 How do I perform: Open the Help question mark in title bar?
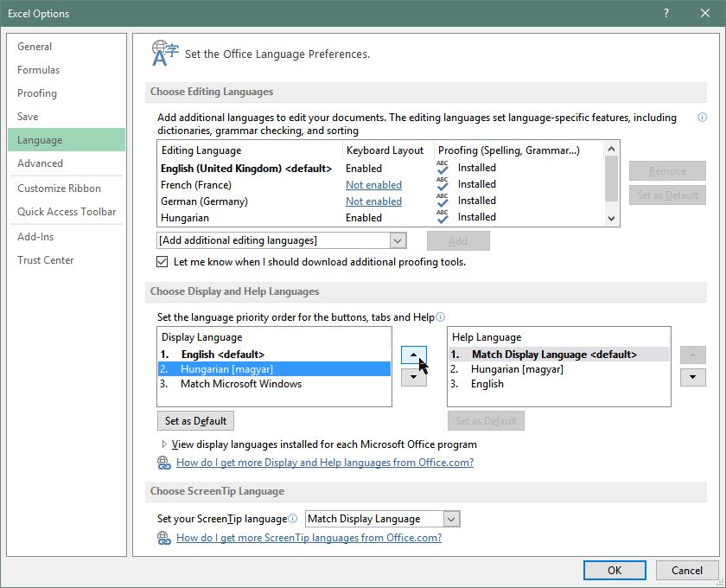[x=666, y=13]
